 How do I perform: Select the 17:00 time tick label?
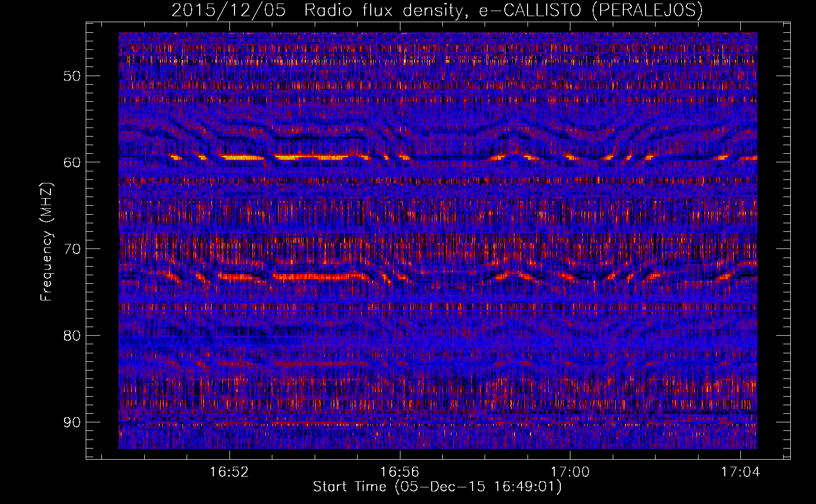pos(570,472)
